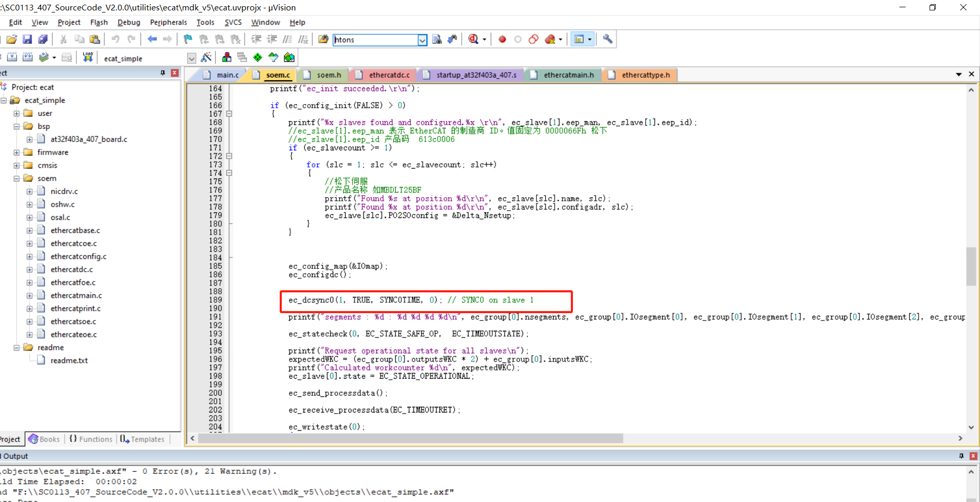Open the window layout button
Screen dimensions: 980x502
[x=579, y=39]
